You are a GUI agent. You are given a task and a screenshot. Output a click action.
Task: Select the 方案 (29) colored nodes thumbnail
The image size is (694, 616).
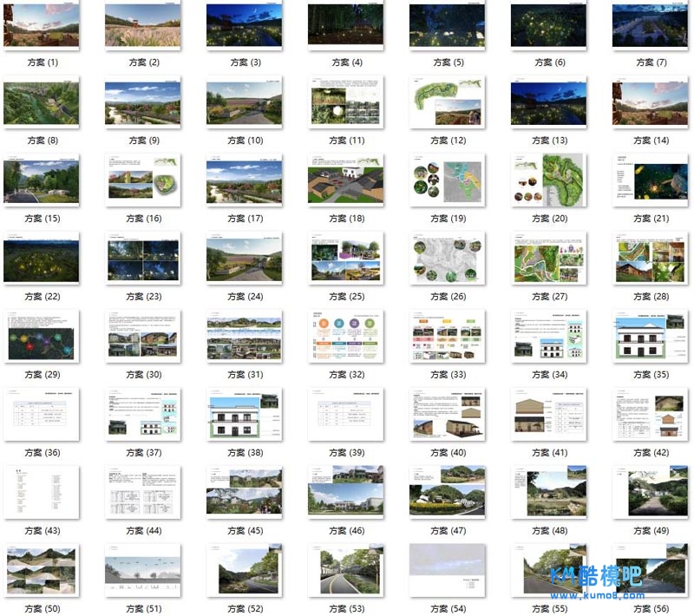[41, 335]
